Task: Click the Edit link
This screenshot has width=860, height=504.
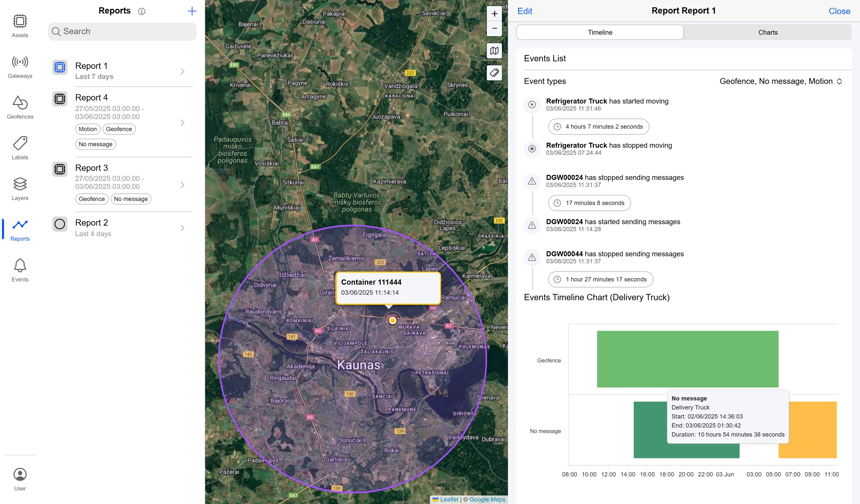Action: 525,11
